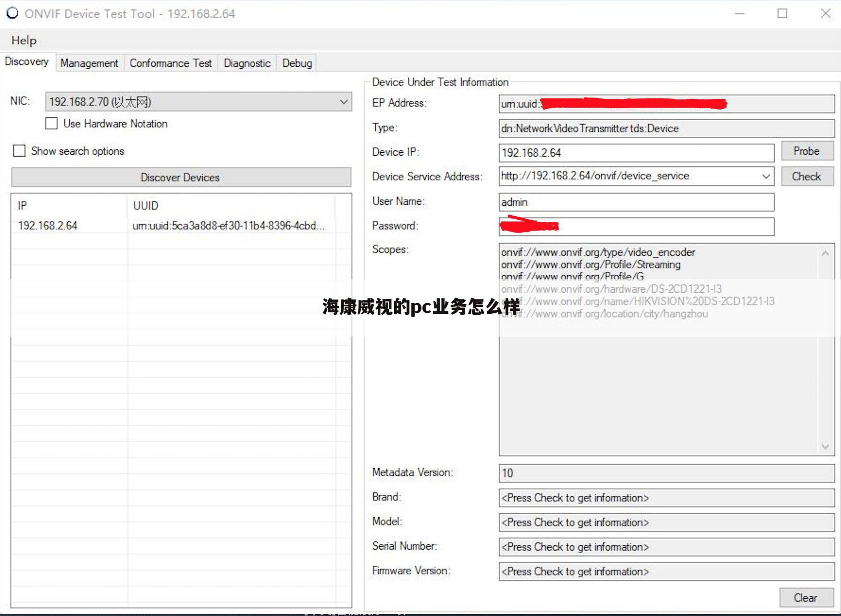Select scope line Profile/Streaming
The image size is (841, 616).
tap(591, 265)
